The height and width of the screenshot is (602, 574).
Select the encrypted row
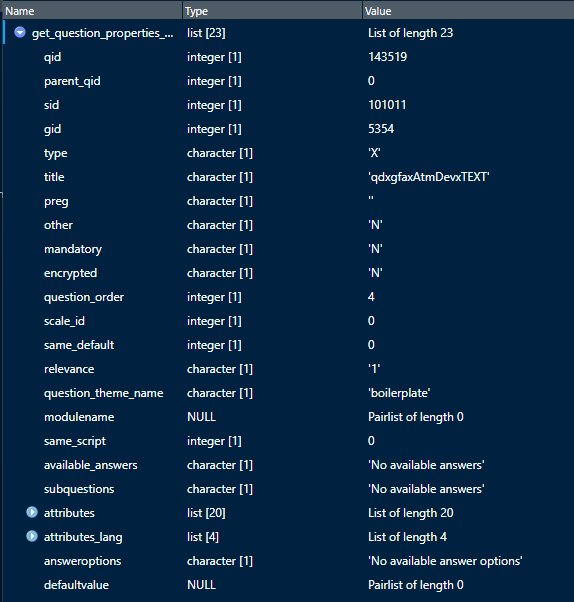(x=288, y=273)
